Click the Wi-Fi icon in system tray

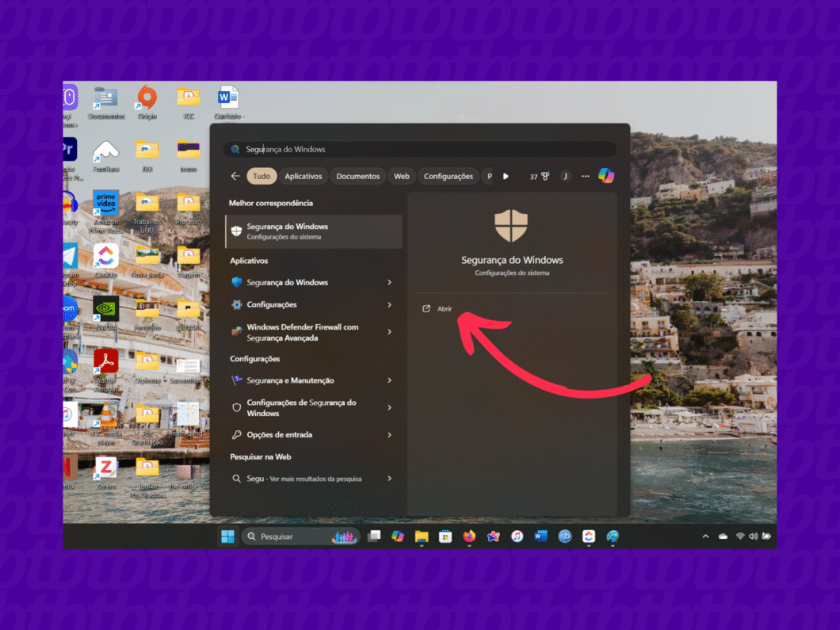pyautogui.click(x=740, y=536)
